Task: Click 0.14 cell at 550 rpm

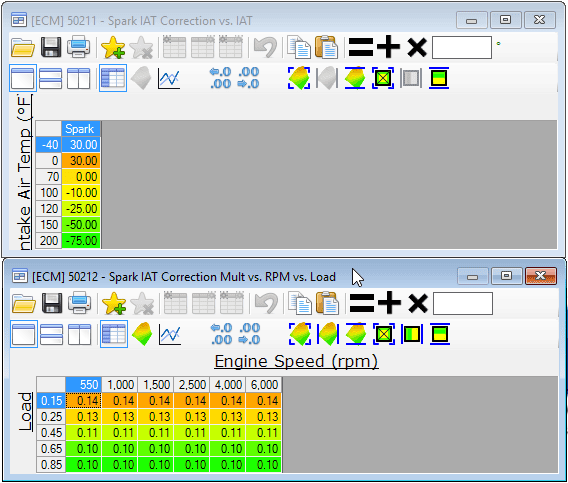Action: [83, 401]
